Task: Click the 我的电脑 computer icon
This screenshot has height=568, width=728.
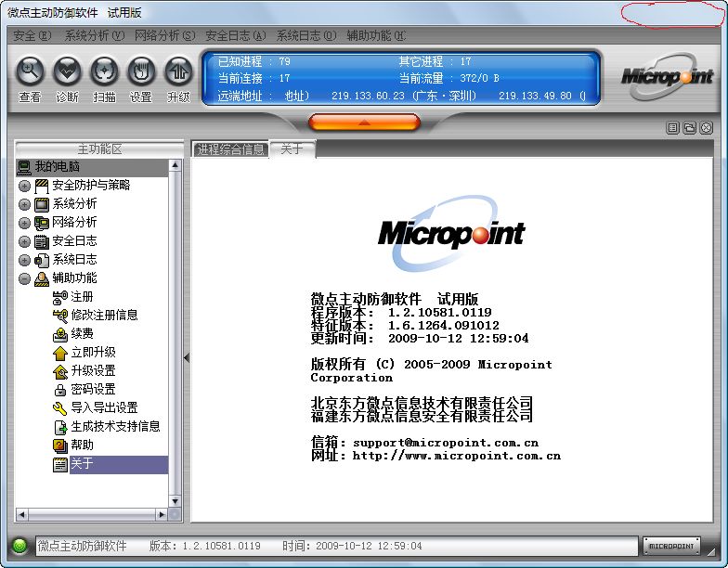Action: pos(24,167)
